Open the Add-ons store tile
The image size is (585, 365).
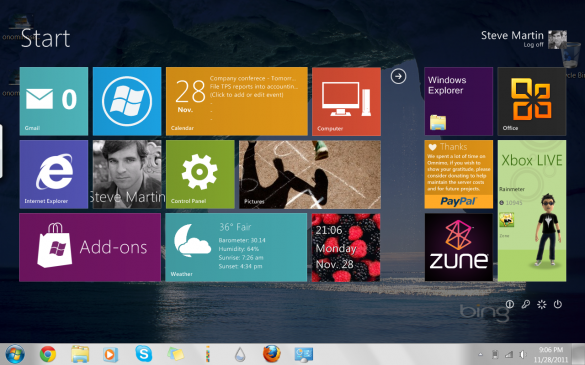[x=90, y=247]
